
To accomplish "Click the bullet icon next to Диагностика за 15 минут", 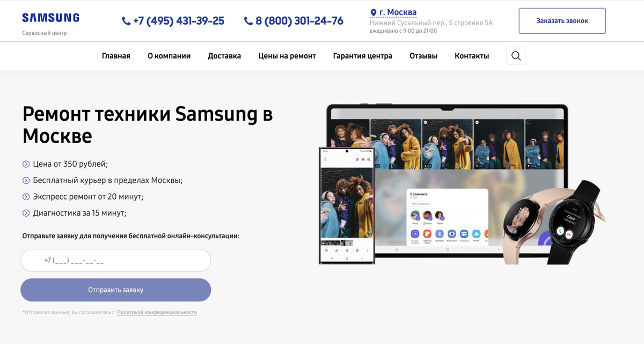I will [26, 213].
